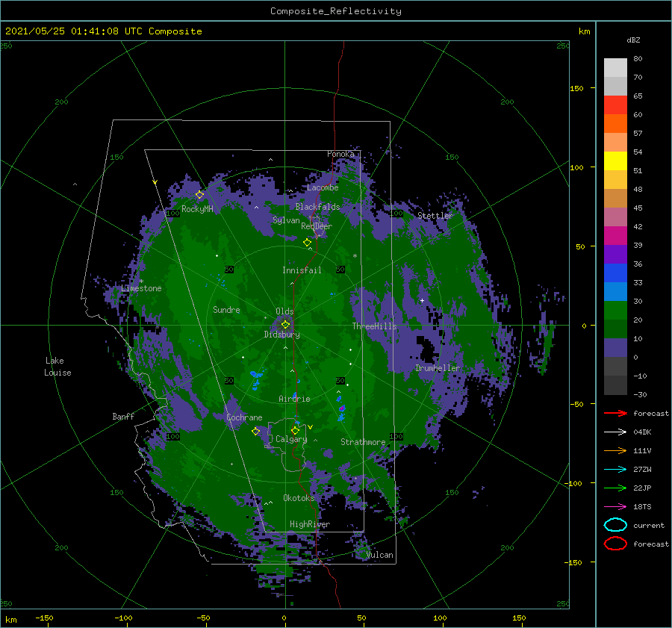
Task: Click the Innisfail city label
Action: pos(302,270)
